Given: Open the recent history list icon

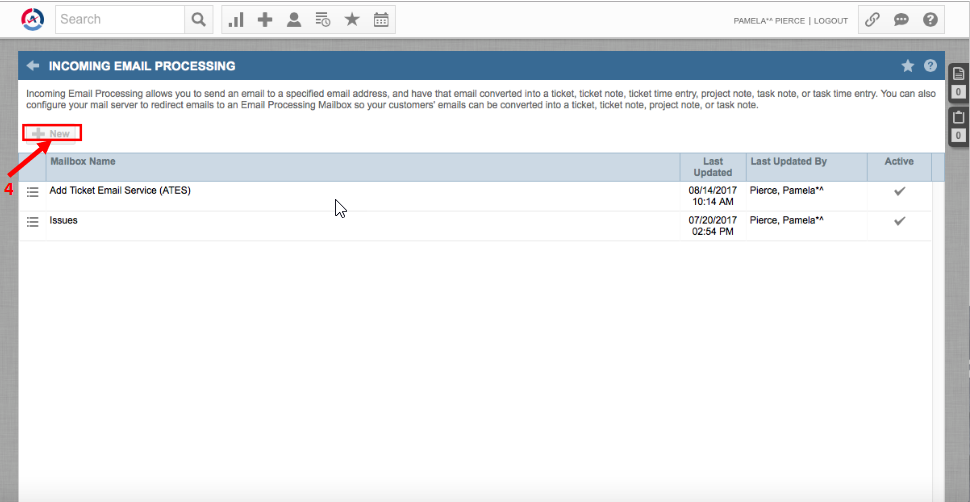Looking at the screenshot, I should 323,19.
